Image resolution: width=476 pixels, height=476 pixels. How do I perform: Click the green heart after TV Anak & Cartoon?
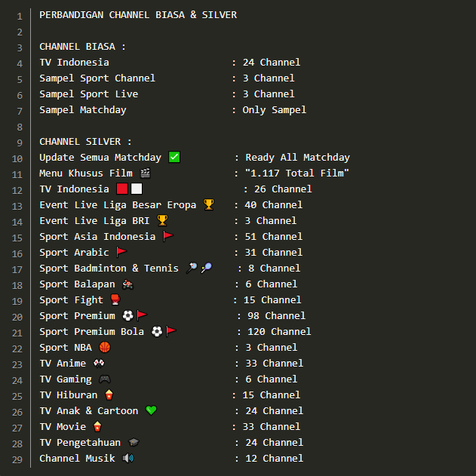151,410
